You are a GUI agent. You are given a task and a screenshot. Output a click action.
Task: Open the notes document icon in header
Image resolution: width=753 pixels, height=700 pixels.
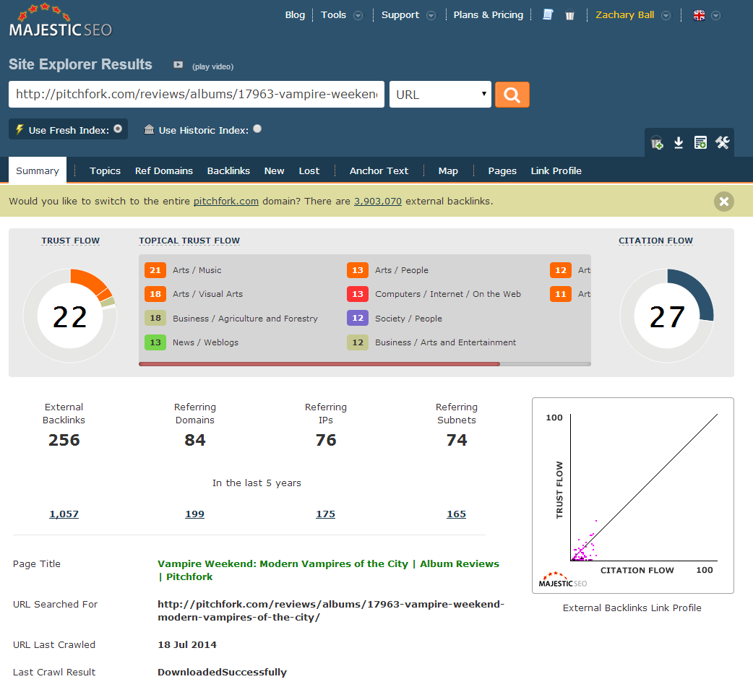[548, 15]
